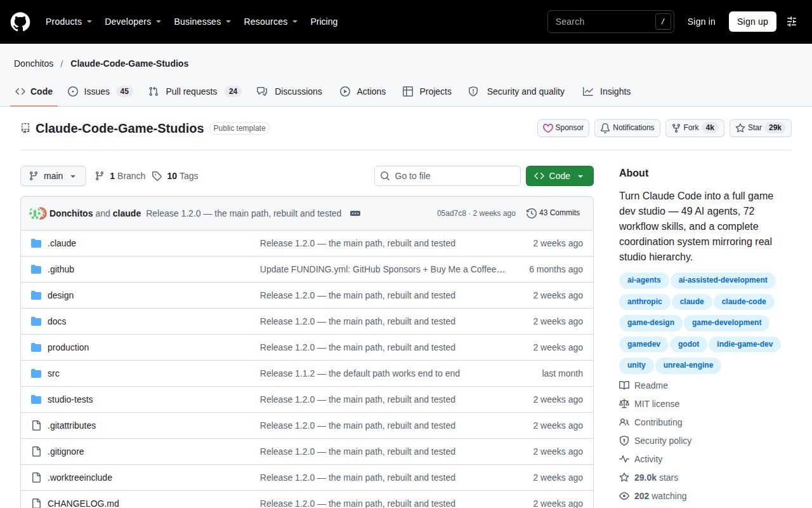This screenshot has height=508, width=812.
Task: Open the main branch selector
Action: click(x=53, y=176)
